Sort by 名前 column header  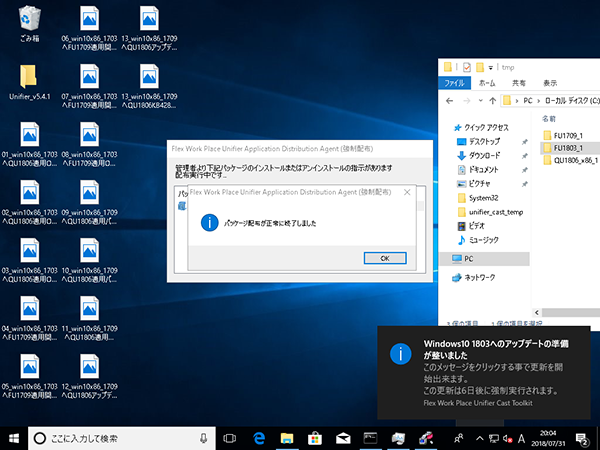click(x=549, y=119)
